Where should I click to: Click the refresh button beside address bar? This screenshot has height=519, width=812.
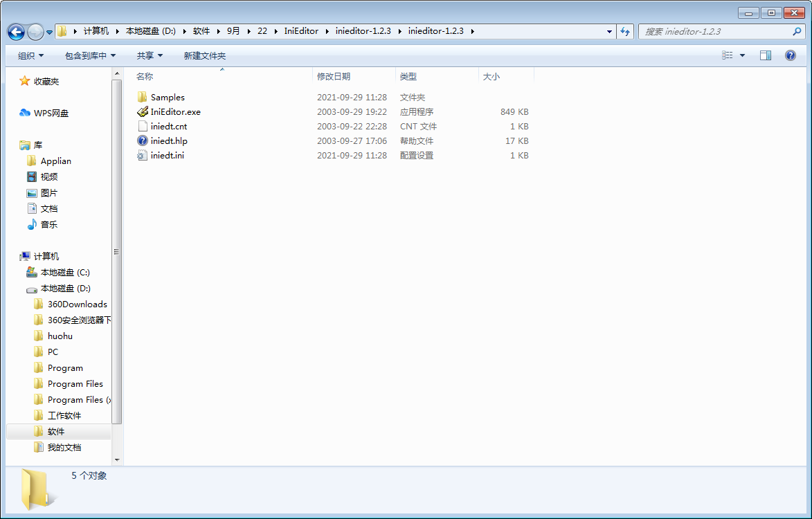click(625, 32)
